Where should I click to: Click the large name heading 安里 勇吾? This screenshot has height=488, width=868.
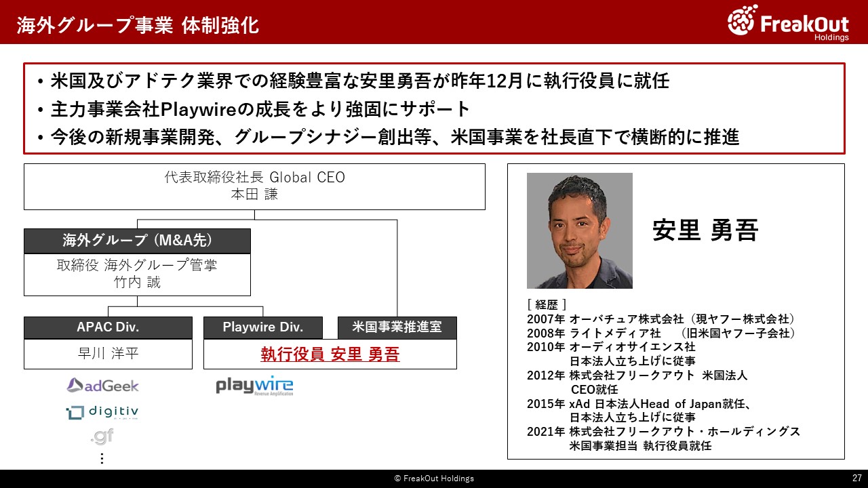(705, 230)
